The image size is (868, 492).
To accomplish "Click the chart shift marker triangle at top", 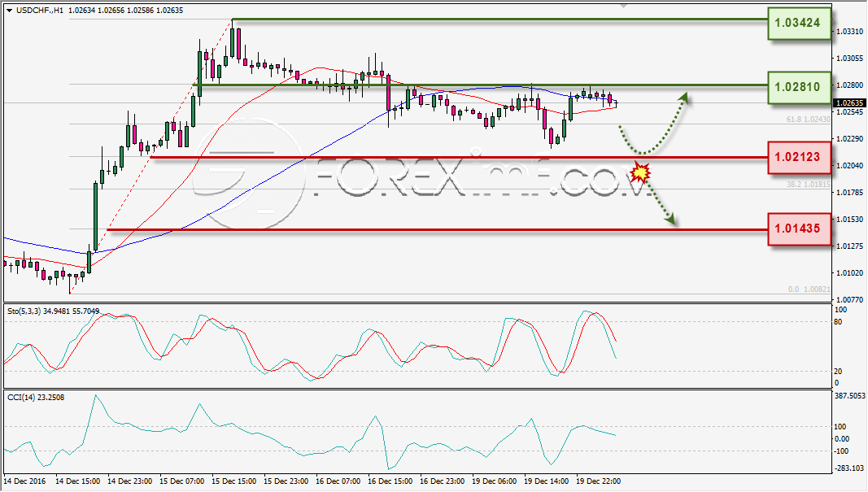I will click(x=624, y=6).
